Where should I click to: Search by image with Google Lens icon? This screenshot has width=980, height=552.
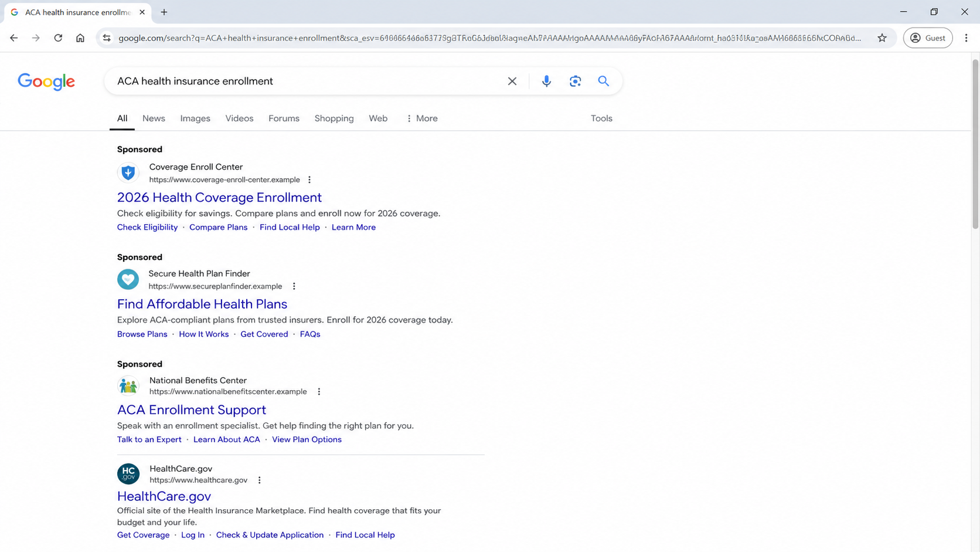pos(575,81)
